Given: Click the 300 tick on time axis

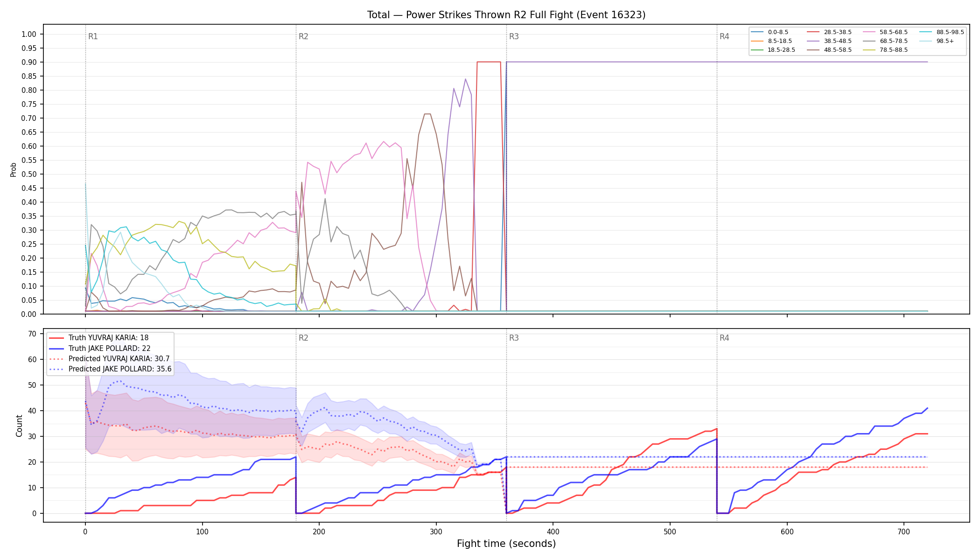Looking at the screenshot, I should [436, 531].
